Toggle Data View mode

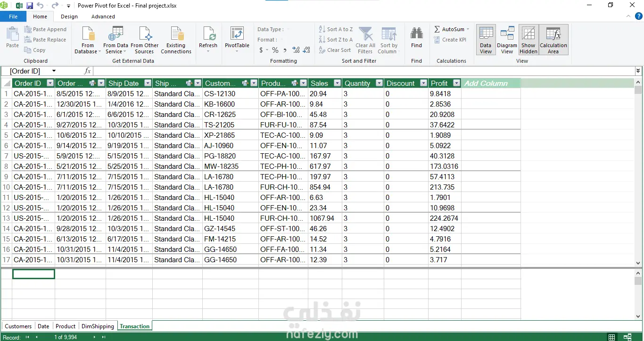[x=486, y=40]
